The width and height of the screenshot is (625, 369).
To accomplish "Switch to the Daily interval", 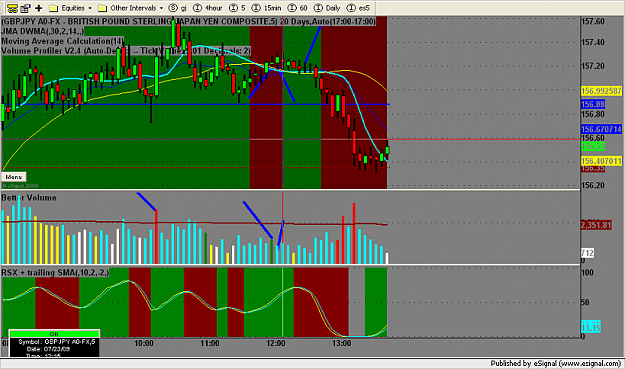I will click(x=327, y=8).
